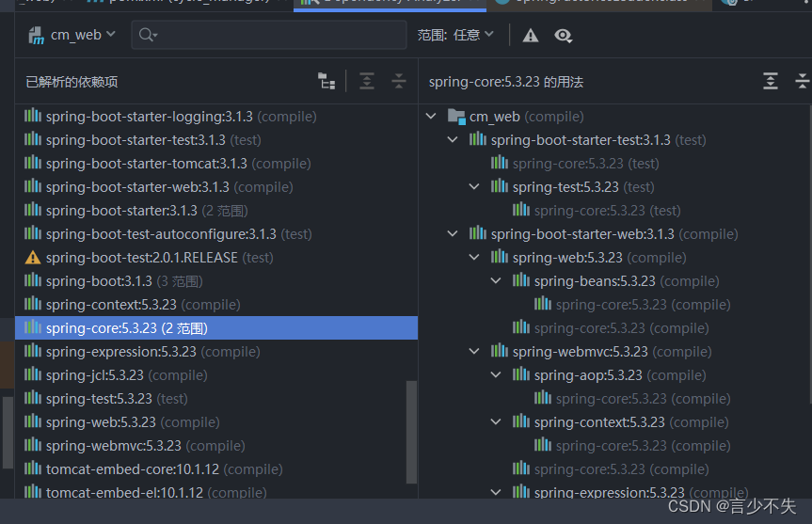
Task: Collapse spring-webmvc:5.3.23 usage node
Action: point(474,351)
